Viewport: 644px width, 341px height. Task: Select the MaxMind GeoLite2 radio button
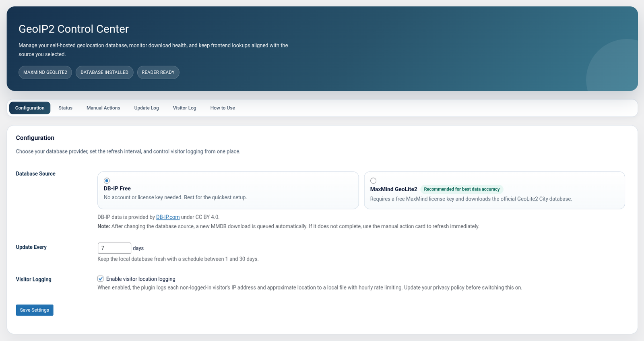click(373, 181)
